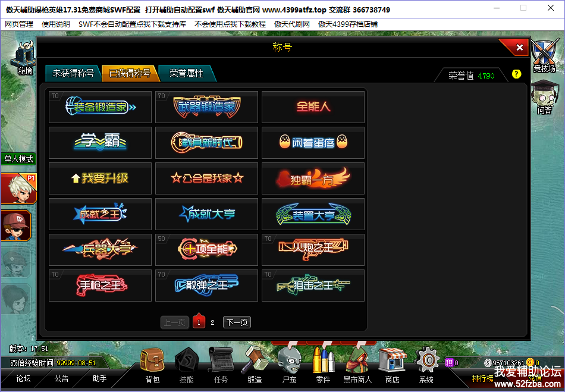The width and height of the screenshot is (565, 392).
Task: Go to next page with 下一页
Action: coord(237,322)
